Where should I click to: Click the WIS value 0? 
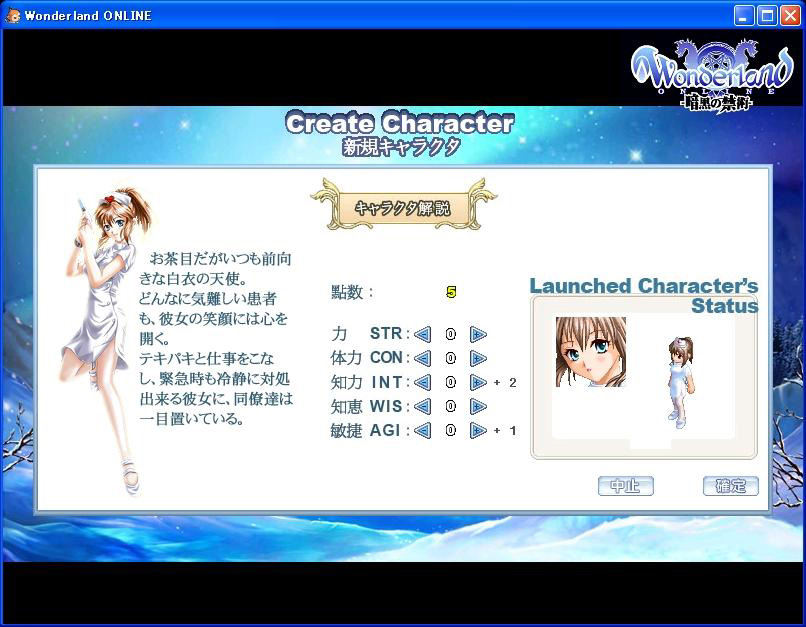450,407
